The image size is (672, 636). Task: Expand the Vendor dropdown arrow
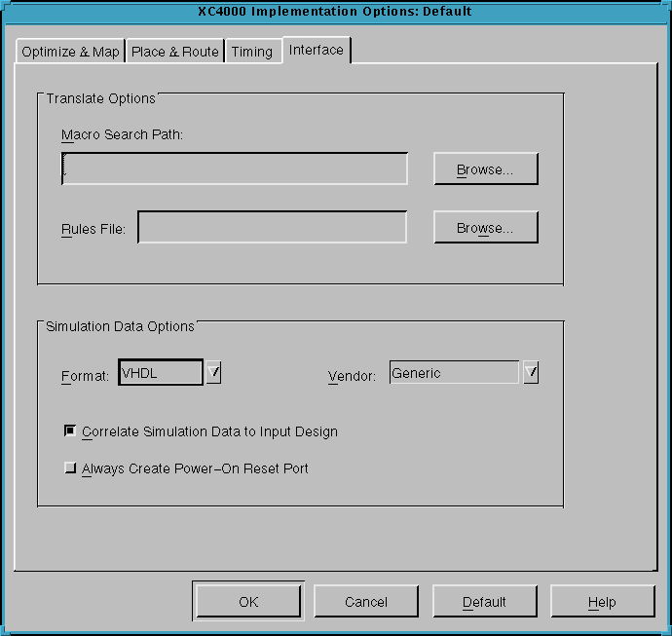pyautogui.click(x=531, y=372)
